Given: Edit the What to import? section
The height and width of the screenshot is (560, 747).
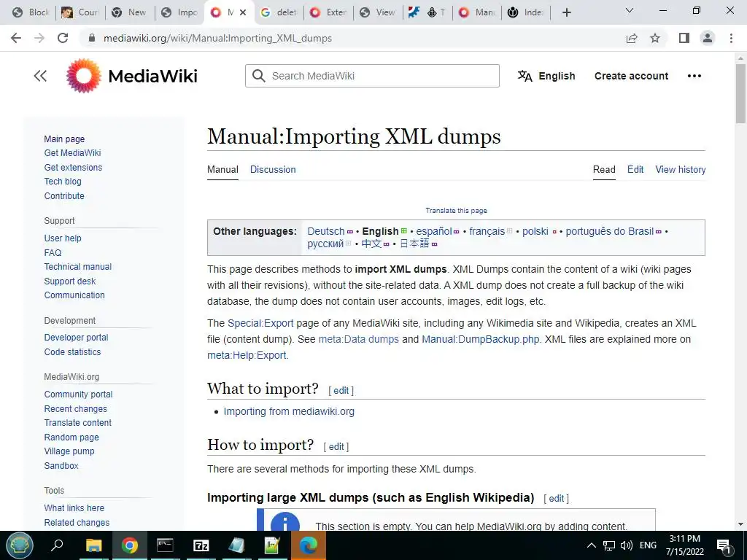Looking at the screenshot, I should pyautogui.click(x=341, y=391).
